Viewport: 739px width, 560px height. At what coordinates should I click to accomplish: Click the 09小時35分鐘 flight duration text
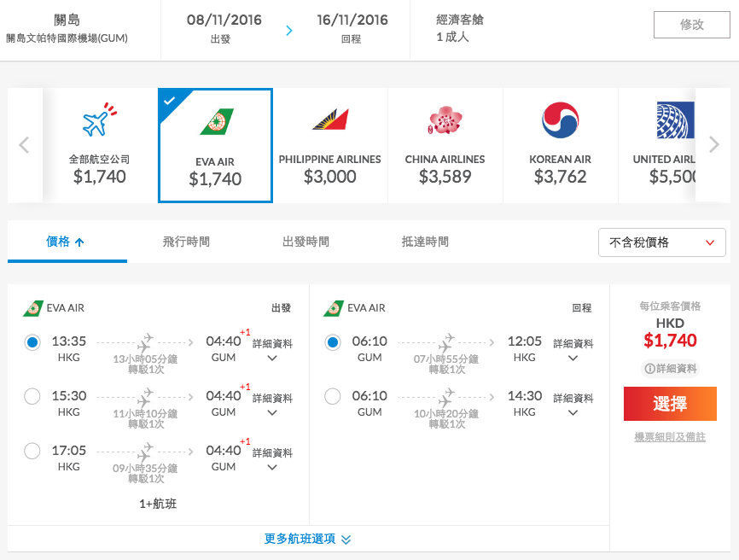pyautogui.click(x=145, y=469)
